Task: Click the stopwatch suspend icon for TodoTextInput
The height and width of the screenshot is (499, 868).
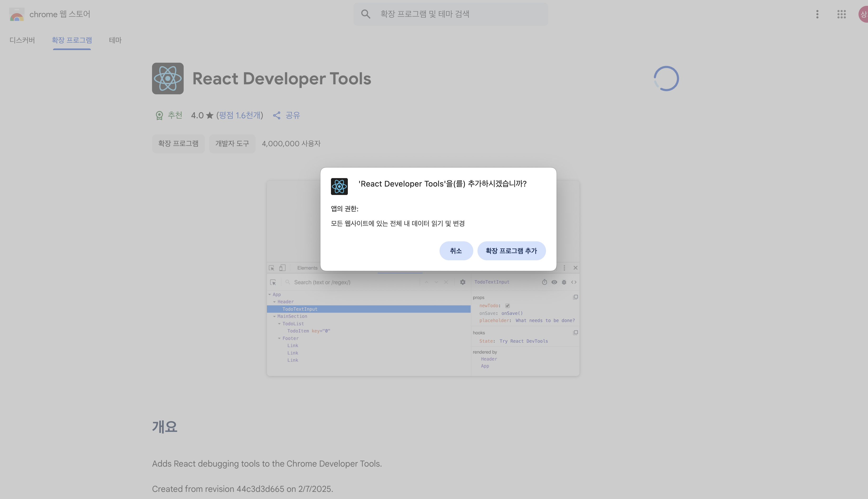Action: (x=544, y=282)
